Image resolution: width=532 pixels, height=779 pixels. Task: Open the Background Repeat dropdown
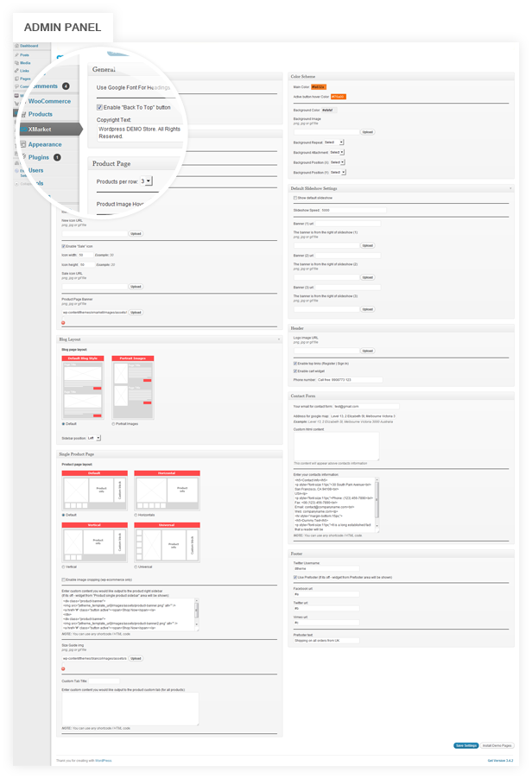coord(334,142)
